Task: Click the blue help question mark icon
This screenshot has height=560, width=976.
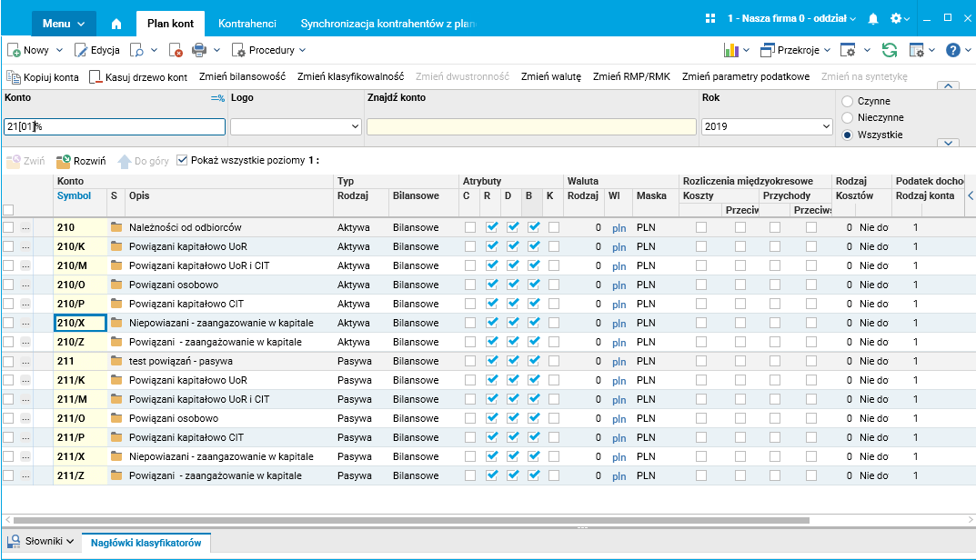Action: [953, 50]
